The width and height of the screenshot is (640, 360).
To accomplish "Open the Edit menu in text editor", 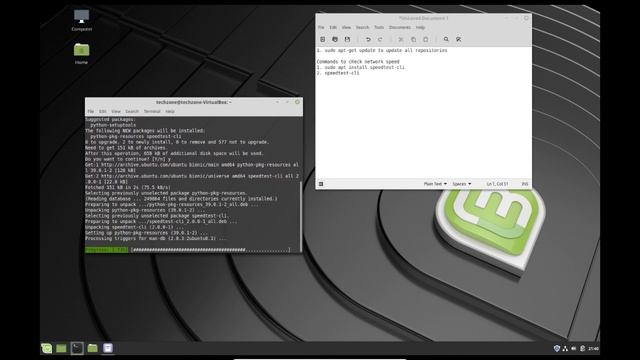I will [333, 27].
